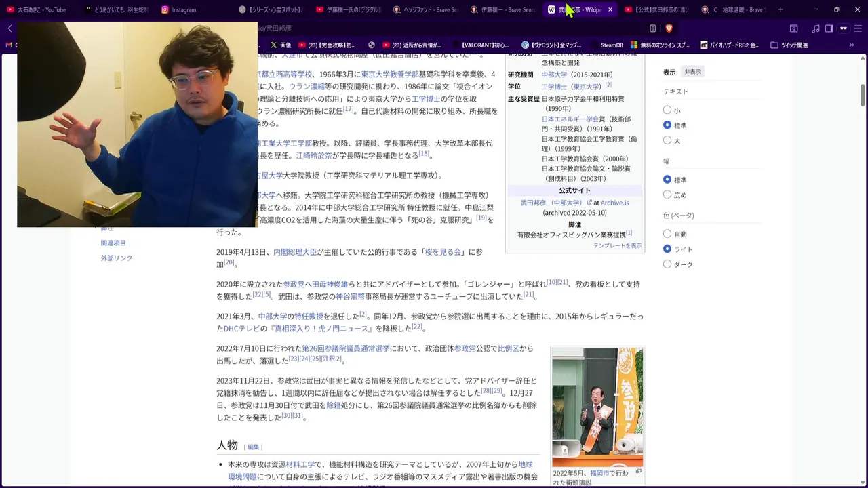The image size is (868, 488).
Task: Switch to 【公式】武田邦彦 tab
Action: tap(658, 9)
